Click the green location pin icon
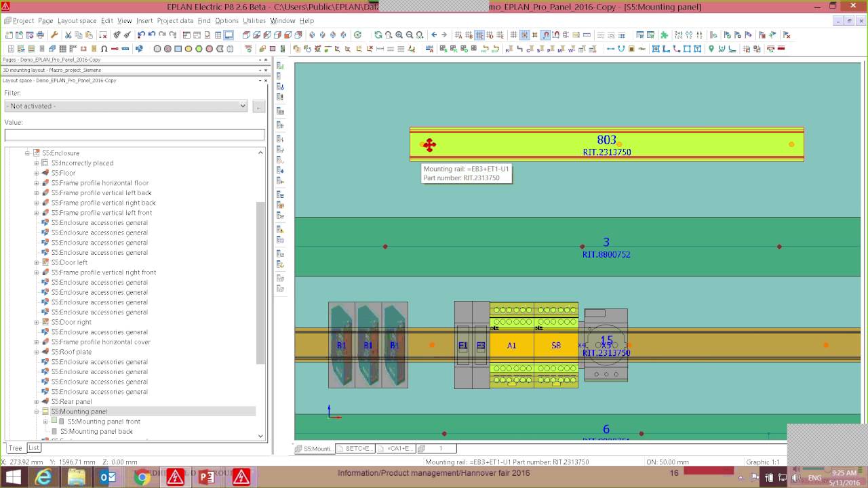This screenshot has height=488, width=868. coord(711,49)
